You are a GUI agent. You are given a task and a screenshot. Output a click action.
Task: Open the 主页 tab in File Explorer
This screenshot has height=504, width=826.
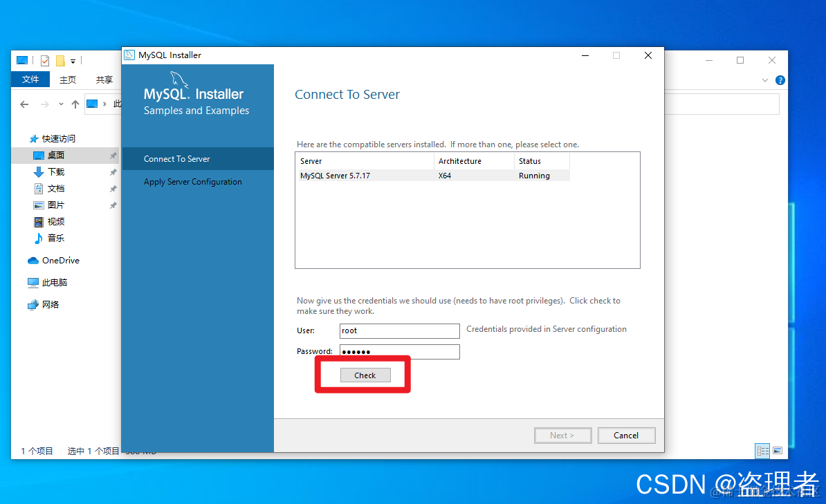pyautogui.click(x=67, y=80)
